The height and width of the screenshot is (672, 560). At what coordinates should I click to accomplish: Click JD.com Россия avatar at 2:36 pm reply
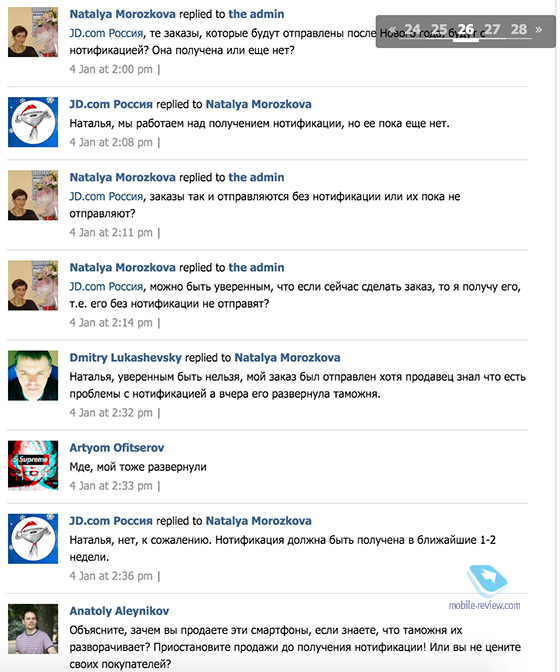[33, 539]
